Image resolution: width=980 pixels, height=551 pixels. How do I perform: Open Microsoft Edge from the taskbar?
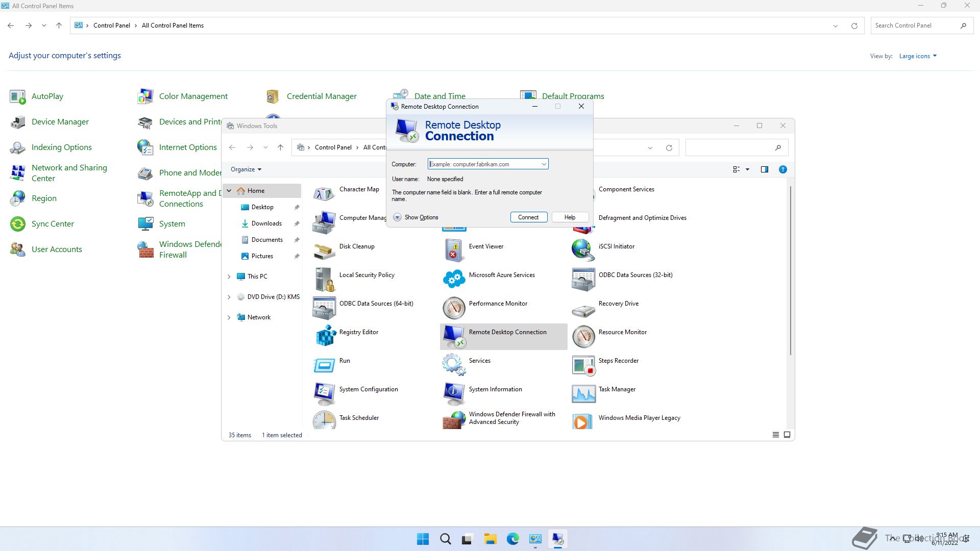click(512, 539)
